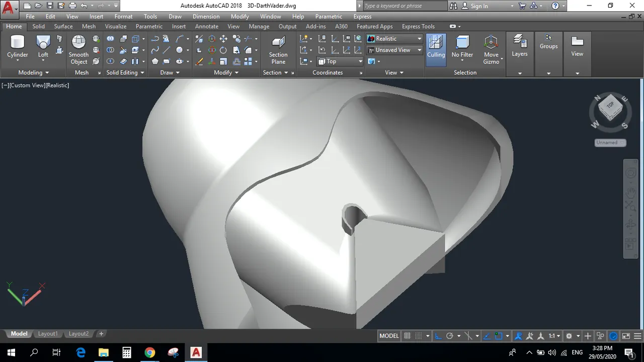Open the Format menu

coord(123,17)
